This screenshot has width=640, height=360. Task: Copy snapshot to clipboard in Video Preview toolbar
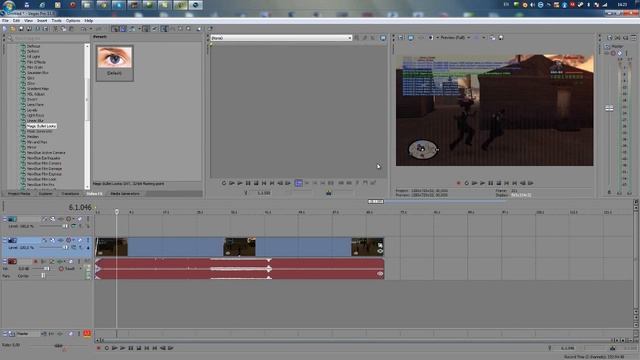pyautogui.click(x=493, y=38)
